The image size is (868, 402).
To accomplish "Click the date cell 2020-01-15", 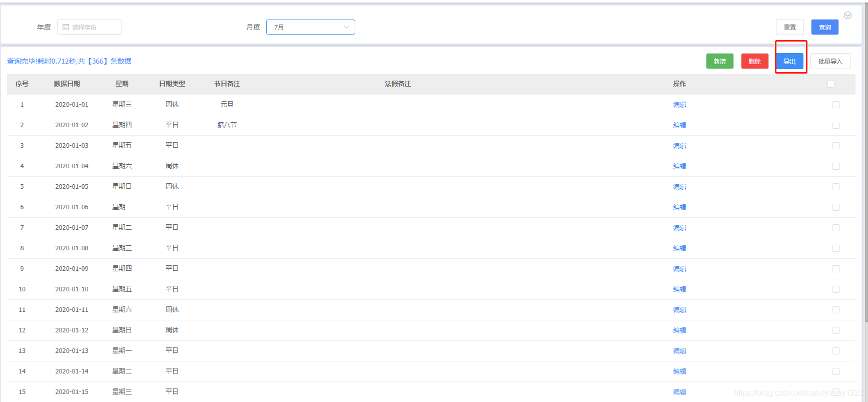I will click(x=72, y=392).
